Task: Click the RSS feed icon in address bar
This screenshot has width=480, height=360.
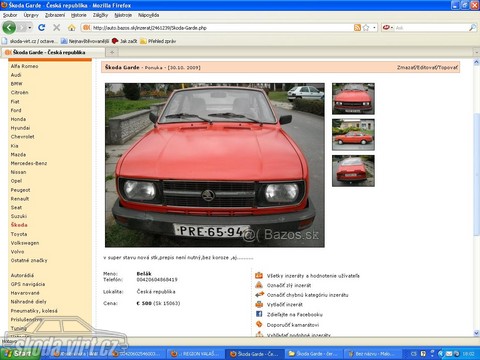Action: click(357, 28)
